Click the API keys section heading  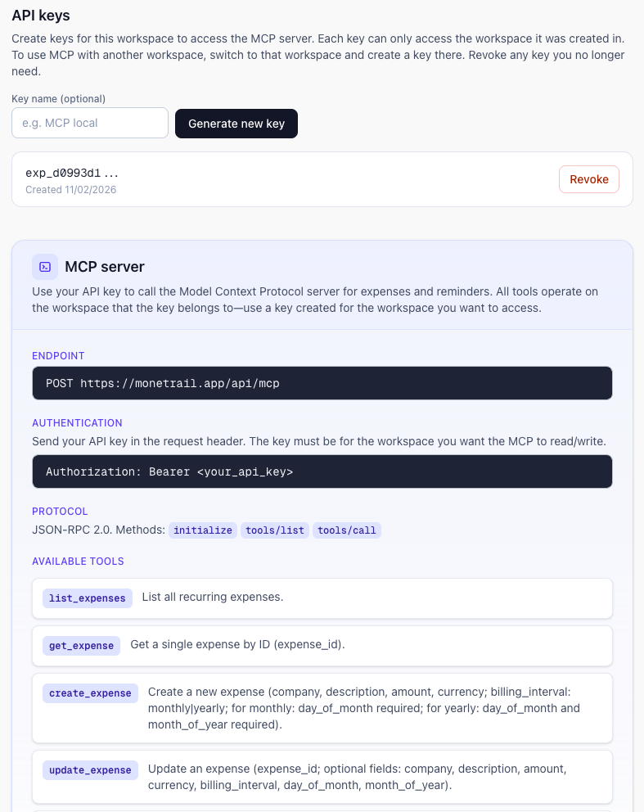pos(41,16)
